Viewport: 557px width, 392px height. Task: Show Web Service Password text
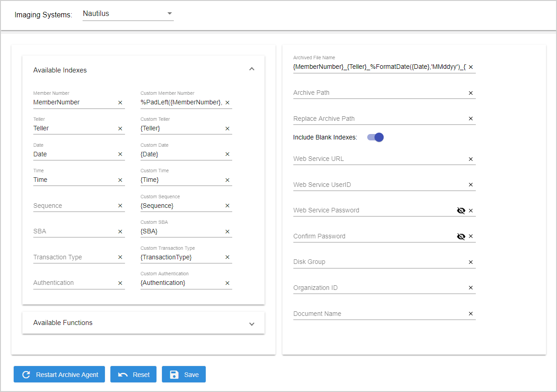[461, 211]
